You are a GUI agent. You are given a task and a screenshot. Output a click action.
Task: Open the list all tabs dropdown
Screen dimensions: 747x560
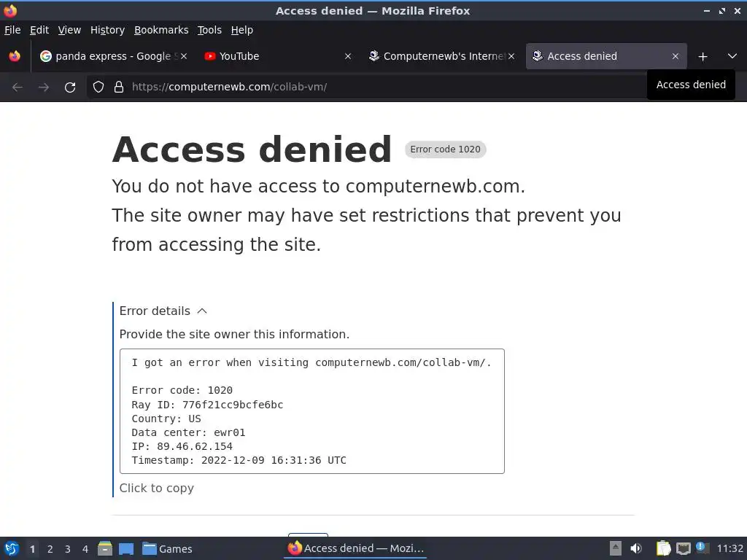pyautogui.click(x=732, y=56)
